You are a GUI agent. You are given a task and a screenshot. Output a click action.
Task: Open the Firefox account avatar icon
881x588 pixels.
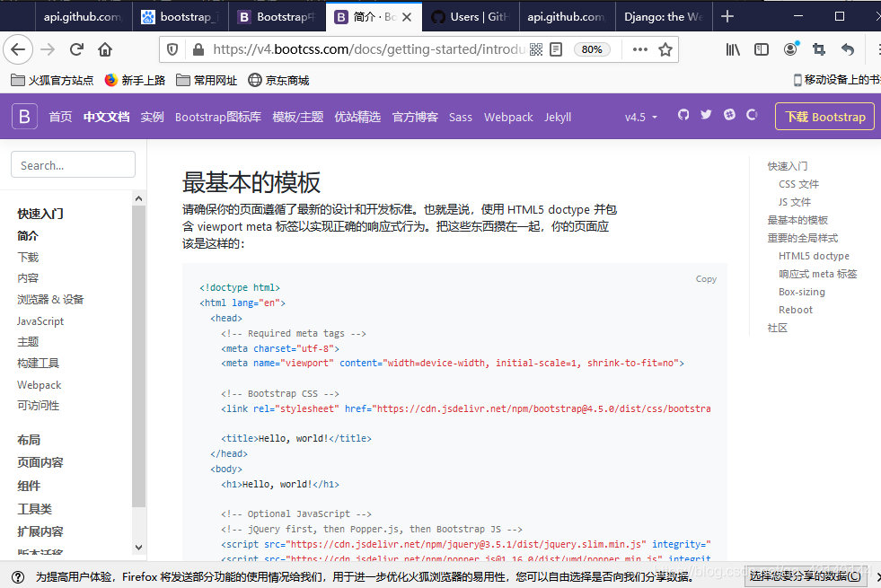pos(790,49)
